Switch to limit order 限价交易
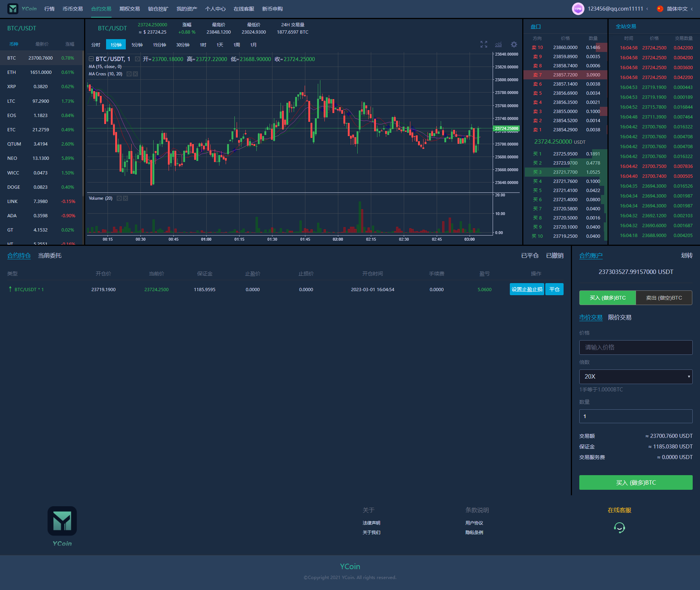The height and width of the screenshot is (590, 700). (620, 317)
